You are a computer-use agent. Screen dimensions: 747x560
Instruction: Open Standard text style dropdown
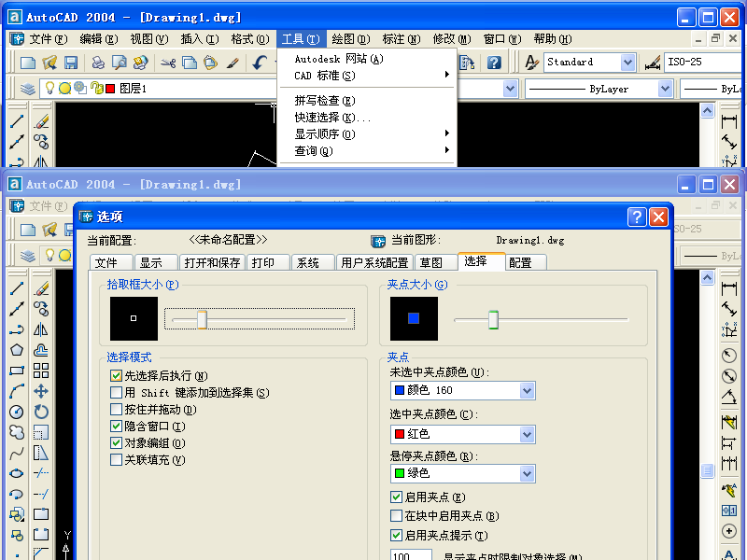[x=627, y=63]
